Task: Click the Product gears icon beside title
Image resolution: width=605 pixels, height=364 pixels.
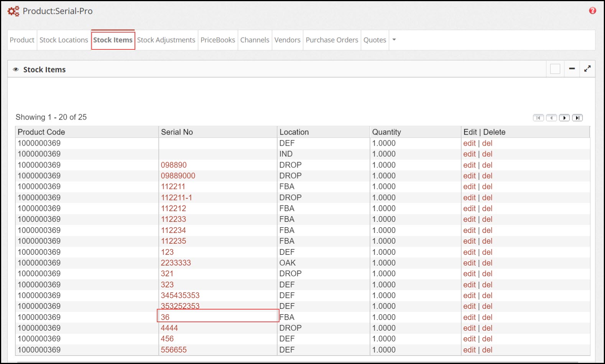Action: tap(13, 11)
